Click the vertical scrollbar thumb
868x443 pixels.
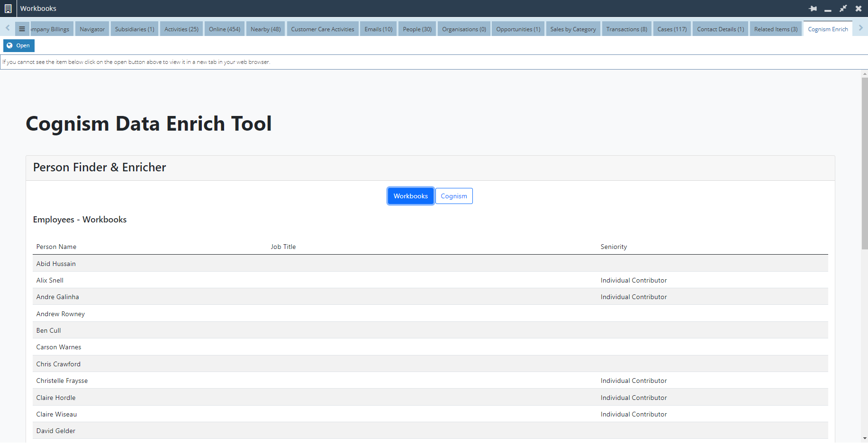coord(864,163)
